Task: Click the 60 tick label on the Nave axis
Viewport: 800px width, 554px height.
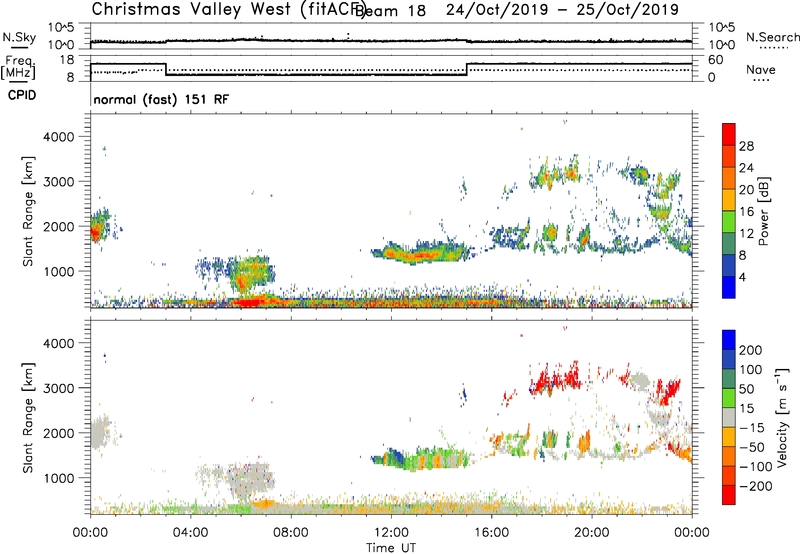Action: pyautogui.click(x=715, y=60)
